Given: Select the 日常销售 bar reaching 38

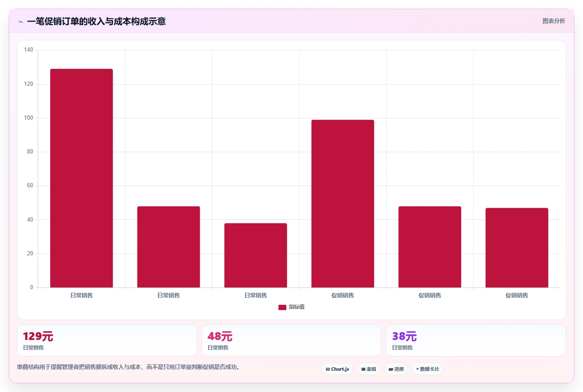Looking at the screenshot, I should 256,255.
